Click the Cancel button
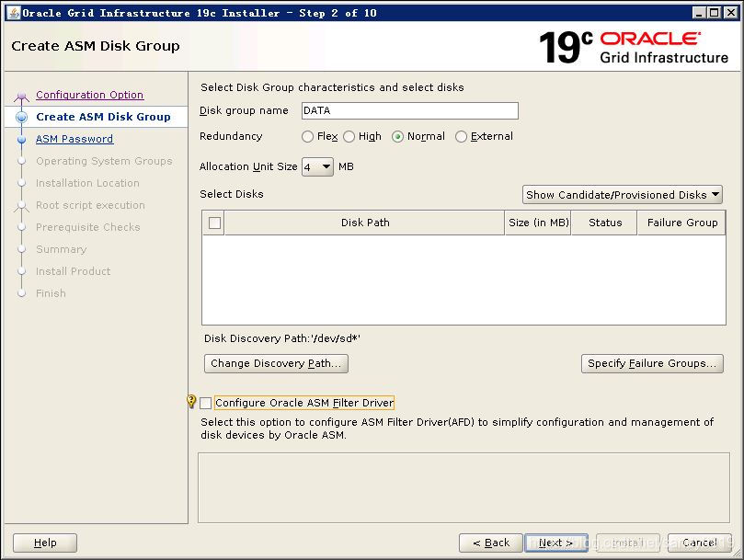This screenshot has width=744, height=560. pyautogui.click(x=700, y=543)
